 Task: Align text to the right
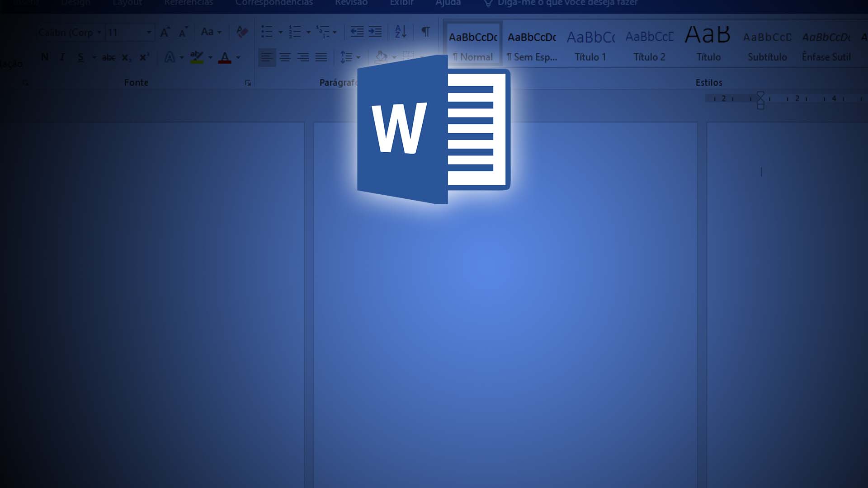tap(303, 57)
